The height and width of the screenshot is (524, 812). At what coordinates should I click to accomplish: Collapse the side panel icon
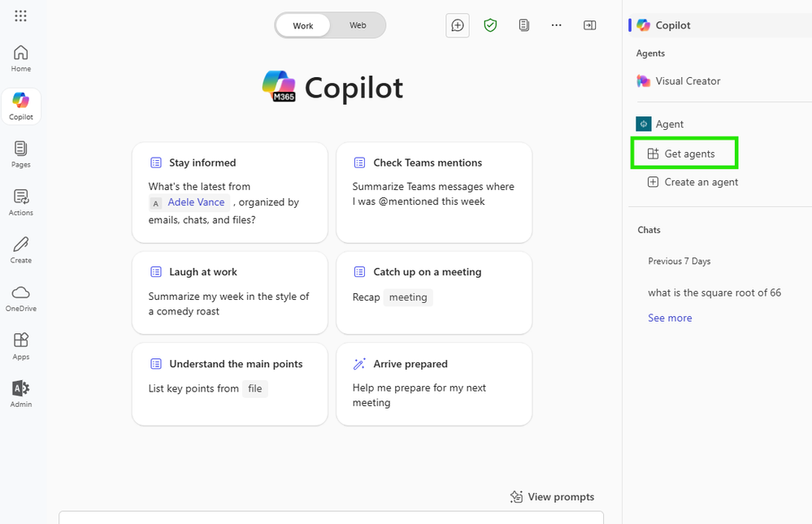pyautogui.click(x=590, y=25)
